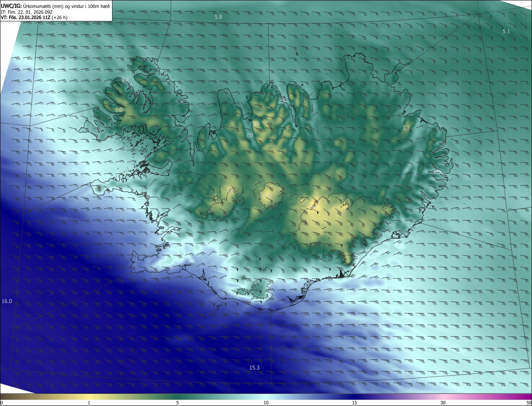Click the 0 label on the colour scale
The height and width of the screenshot is (406, 532).
[x=2, y=403]
